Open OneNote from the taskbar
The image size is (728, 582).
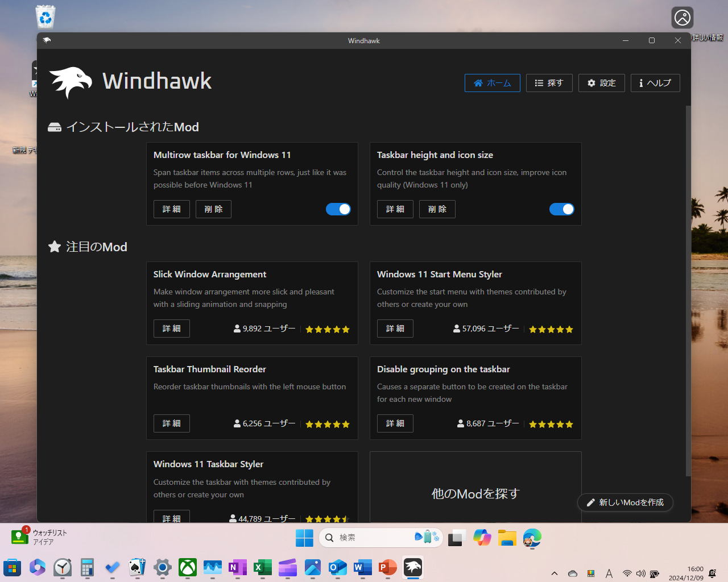(237, 567)
